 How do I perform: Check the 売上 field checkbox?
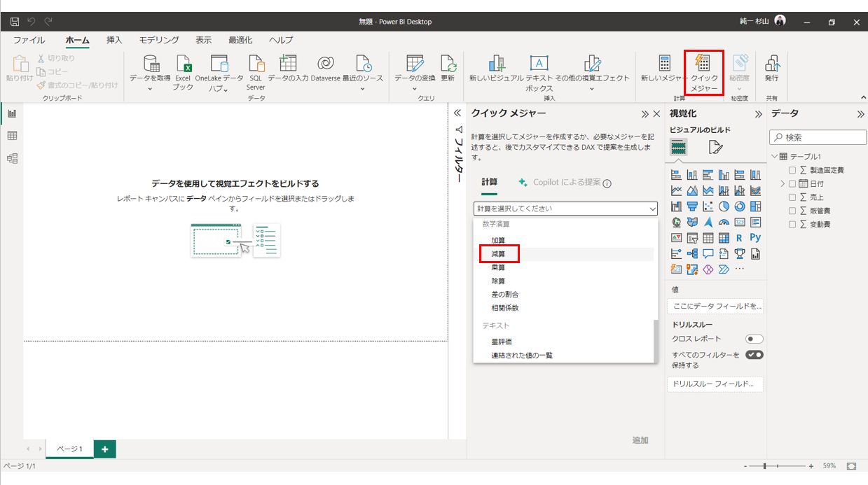click(792, 197)
